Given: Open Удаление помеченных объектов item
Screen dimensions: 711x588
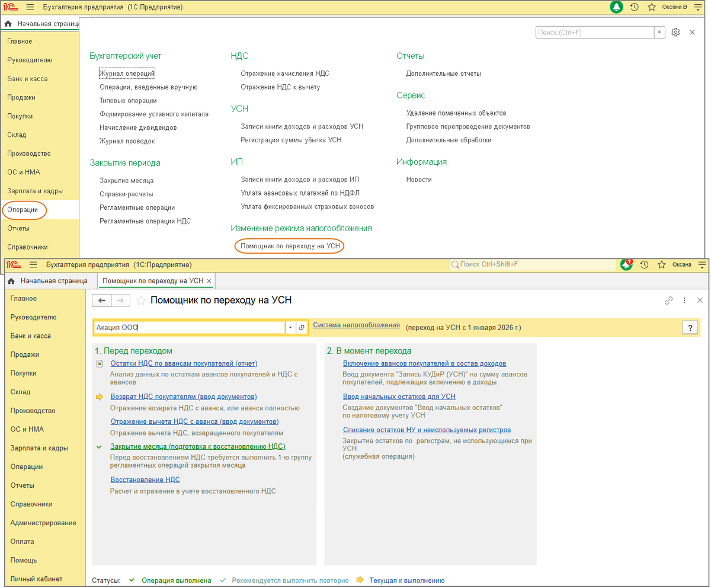Looking at the screenshot, I should click(x=456, y=113).
